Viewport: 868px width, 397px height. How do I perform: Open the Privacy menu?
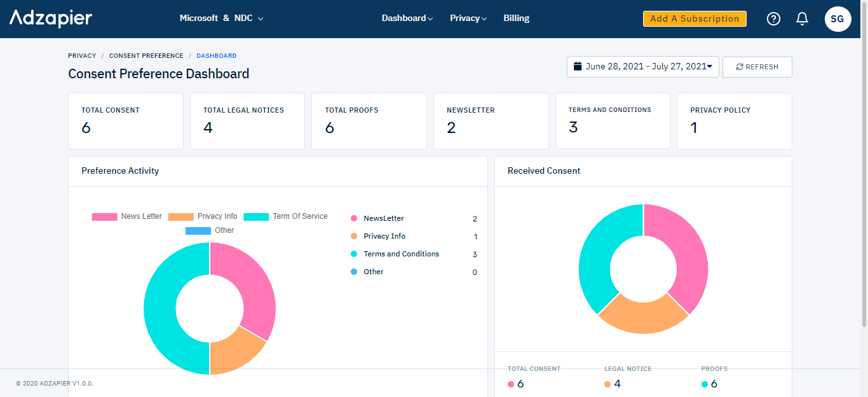(x=468, y=18)
